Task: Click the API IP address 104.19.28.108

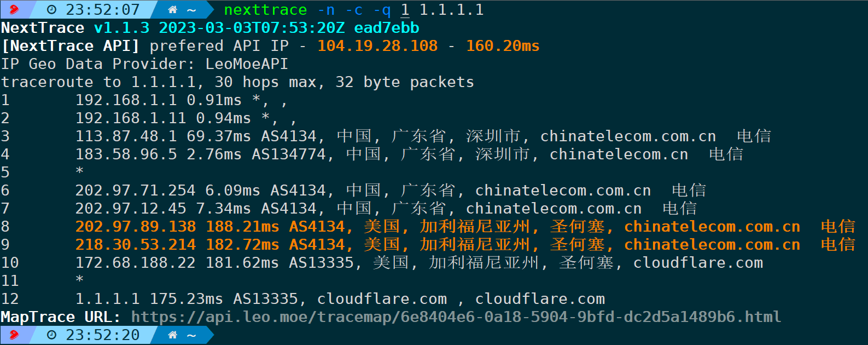Action: pos(377,46)
